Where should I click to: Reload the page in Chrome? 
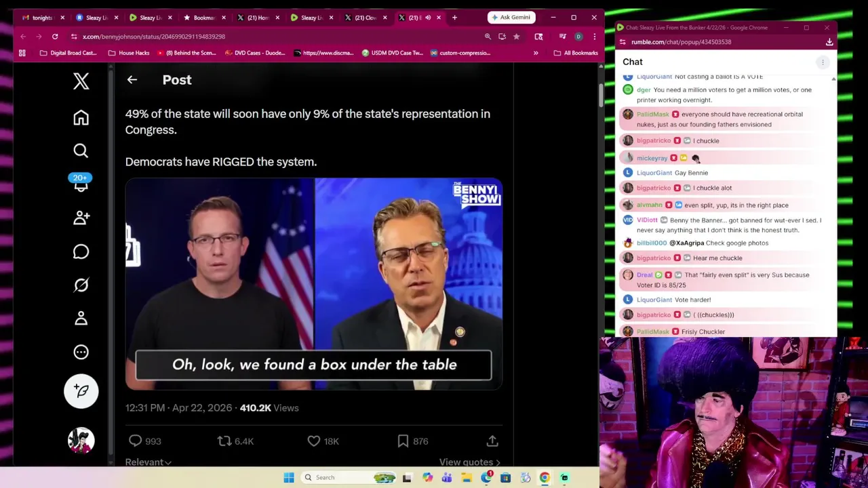[x=55, y=37]
